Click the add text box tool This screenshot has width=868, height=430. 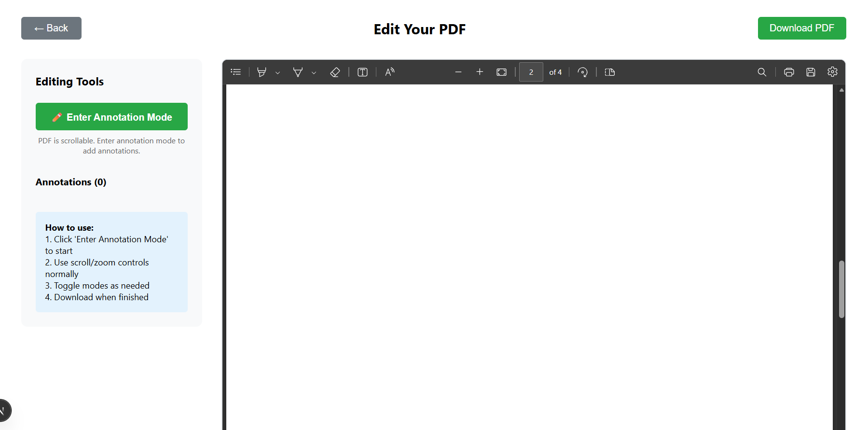pos(362,72)
